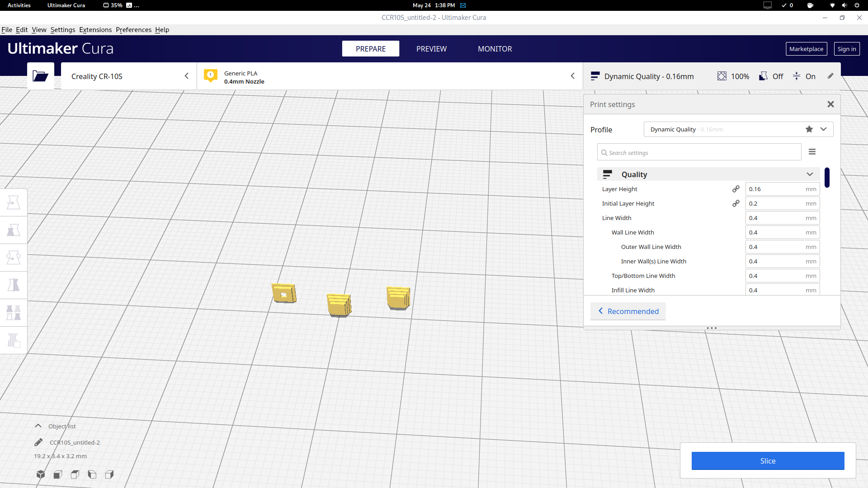Click the extruder 1 material icon

[210, 75]
